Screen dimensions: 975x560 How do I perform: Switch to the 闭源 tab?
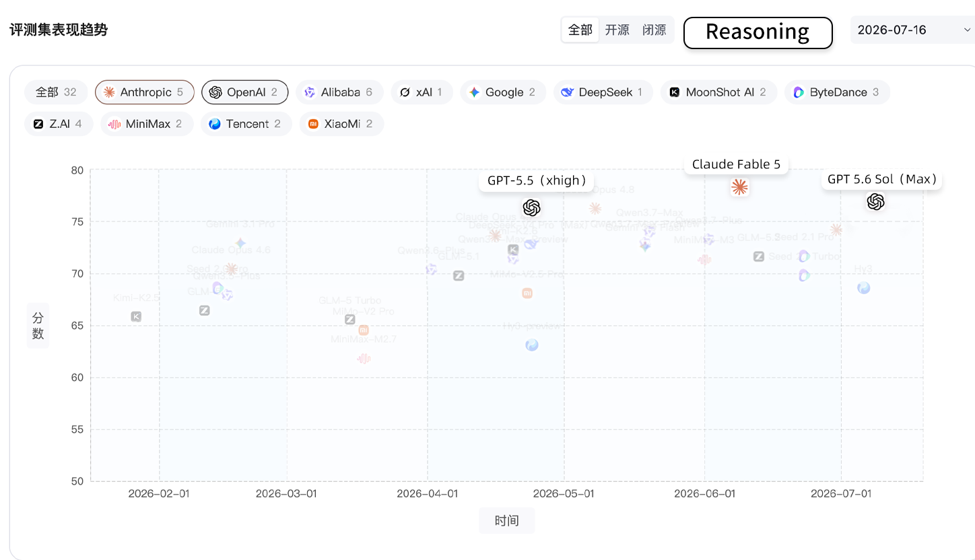[654, 30]
